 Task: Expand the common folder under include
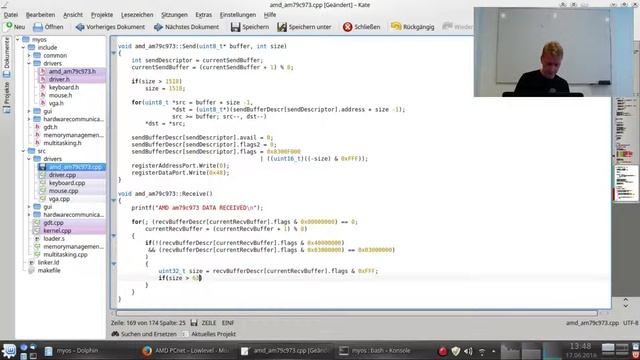[x=29, y=56]
